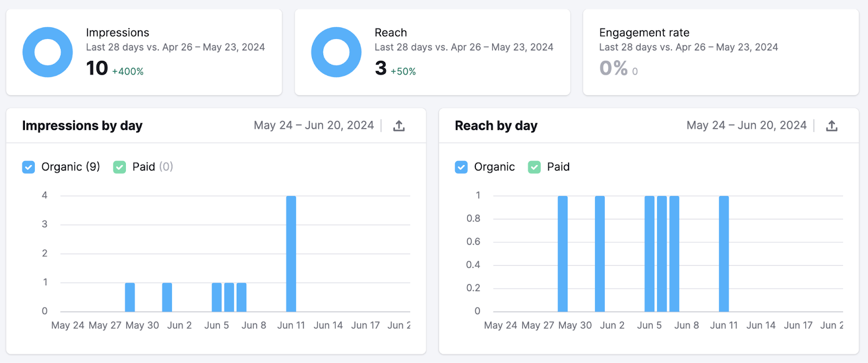Click the Reach by day heading
Image resolution: width=868 pixels, height=363 pixels.
[x=496, y=126]
